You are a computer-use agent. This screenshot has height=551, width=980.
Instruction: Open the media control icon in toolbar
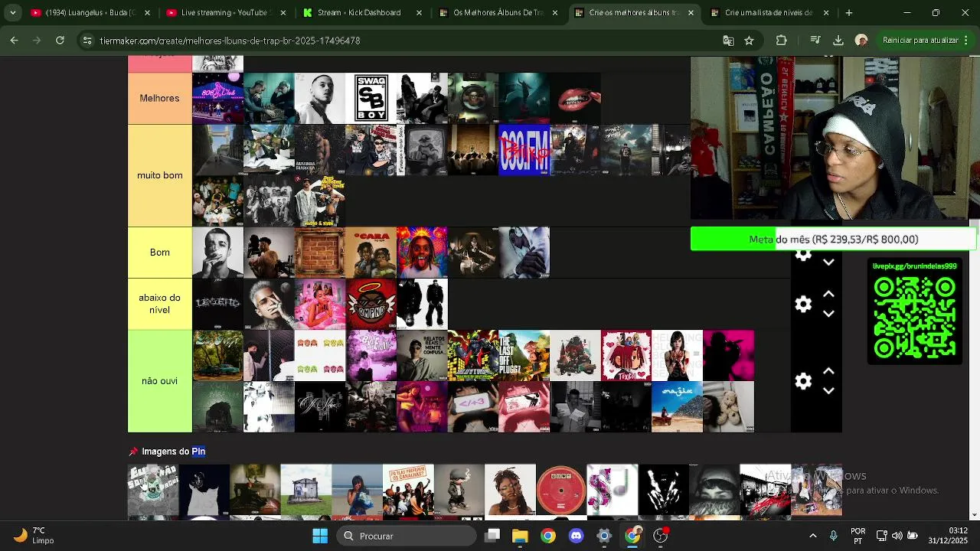coord(815,41)
